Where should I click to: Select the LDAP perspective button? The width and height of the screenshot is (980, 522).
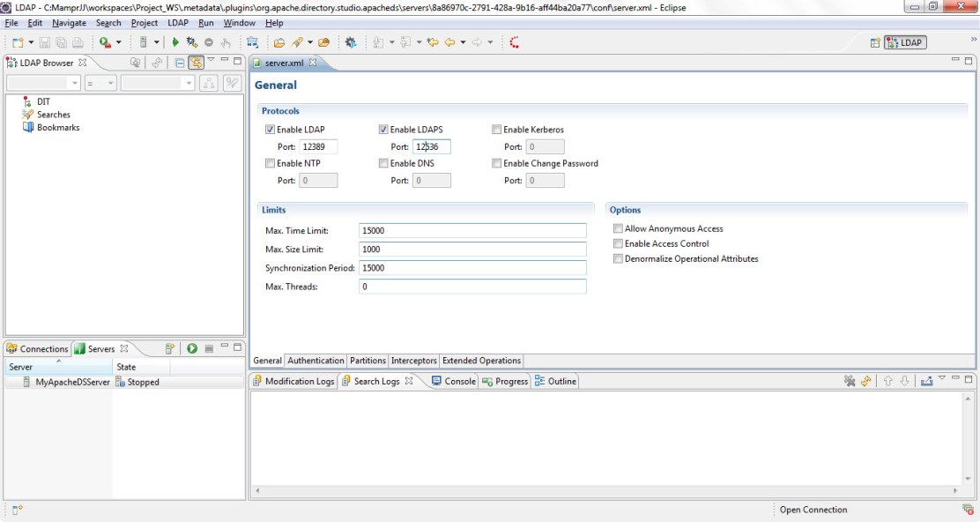coord(905,42)
